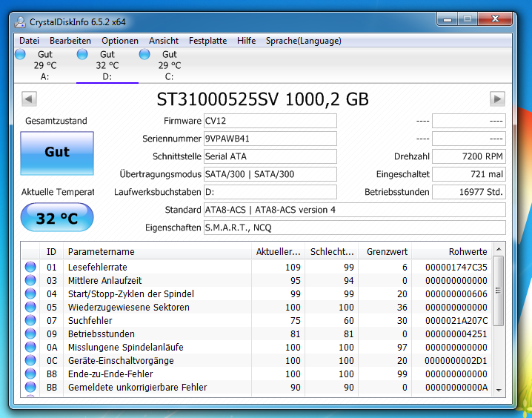The height and width of the screenshot is (418, 532).
Task: Click status orb for Lesefehlerrate row
Action: pos(30,267)
